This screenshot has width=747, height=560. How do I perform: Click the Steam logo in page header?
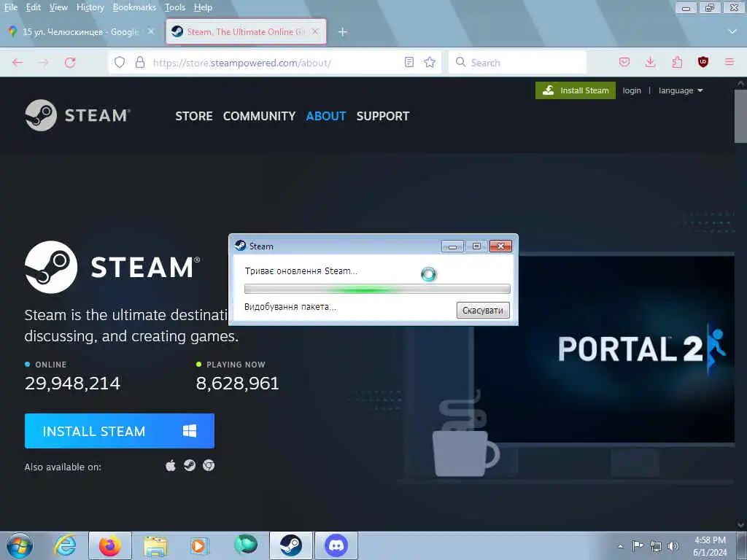[x=77, y=115]
